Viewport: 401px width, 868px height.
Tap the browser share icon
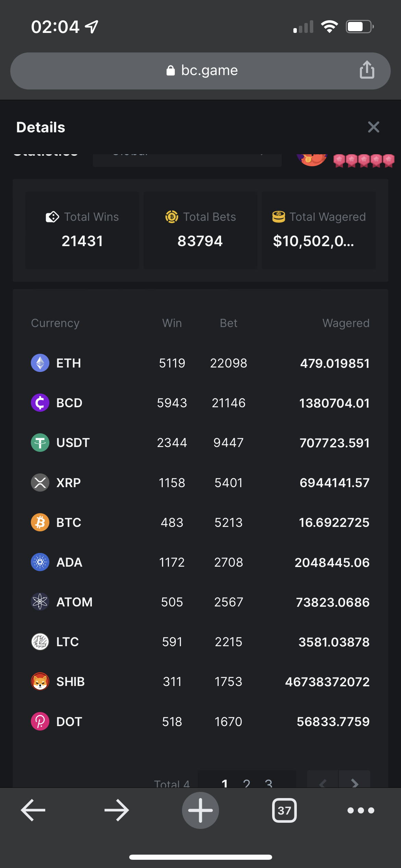pyautogui.click(x=367, y=70)
